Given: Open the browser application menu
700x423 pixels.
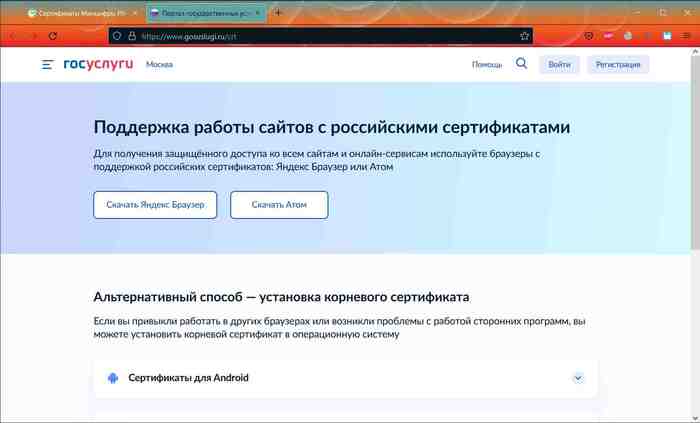Looking at the screenshot, I should pos(686,36).
